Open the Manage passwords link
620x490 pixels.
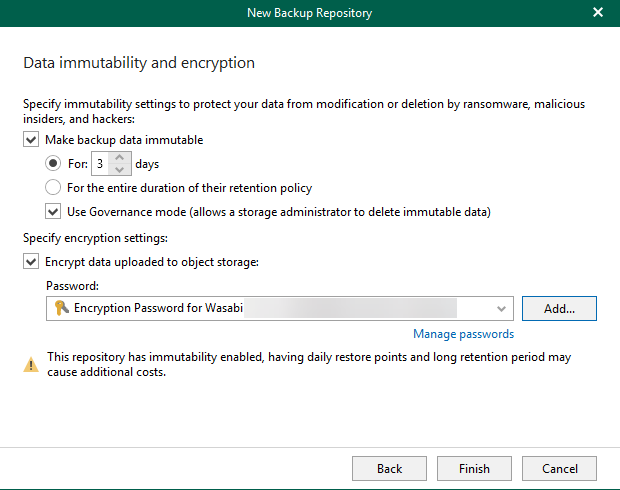pos(463,334)
